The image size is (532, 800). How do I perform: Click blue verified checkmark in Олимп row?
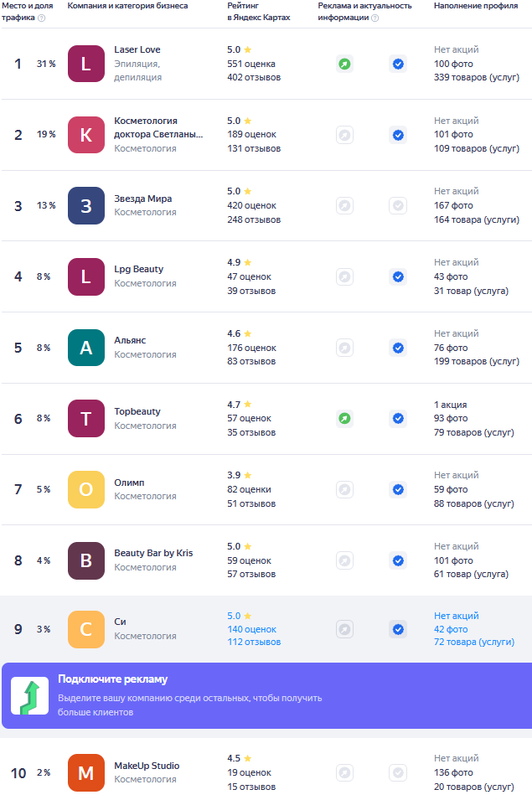(x=398, y=489)
